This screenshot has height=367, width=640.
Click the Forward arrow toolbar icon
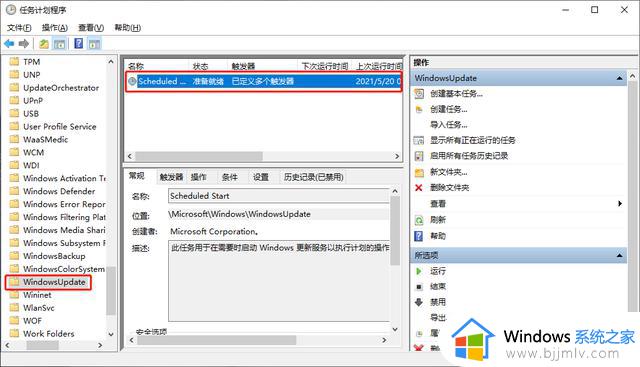pos(24,43)
